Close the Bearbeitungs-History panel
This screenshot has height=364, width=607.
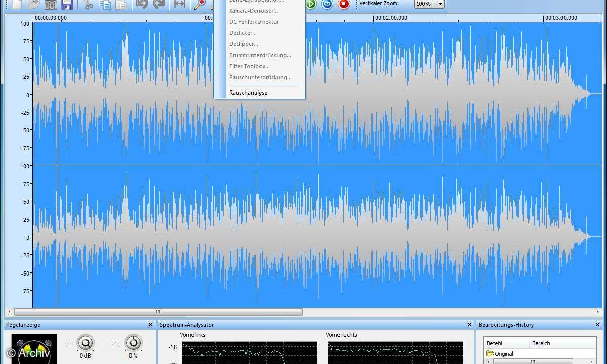coord(598,325)
